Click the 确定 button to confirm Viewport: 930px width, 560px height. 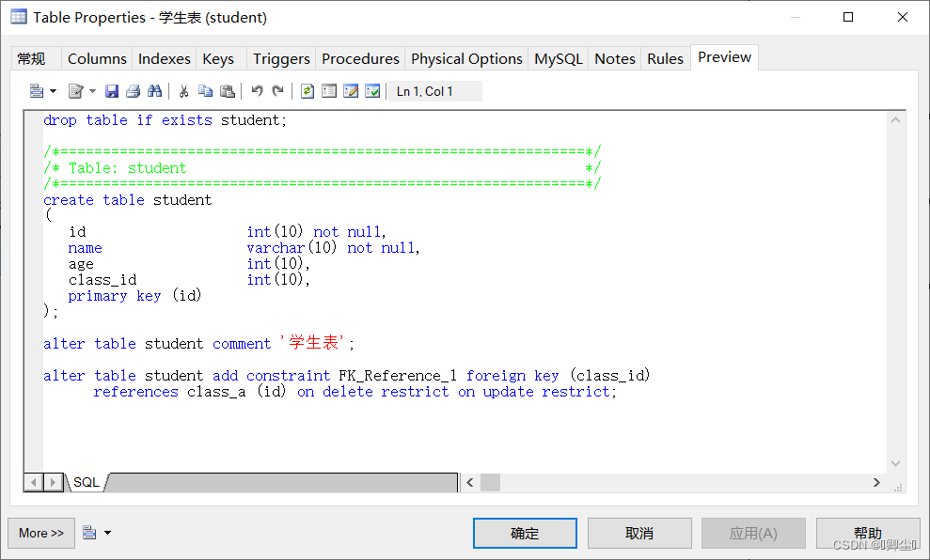click(525, 533)
